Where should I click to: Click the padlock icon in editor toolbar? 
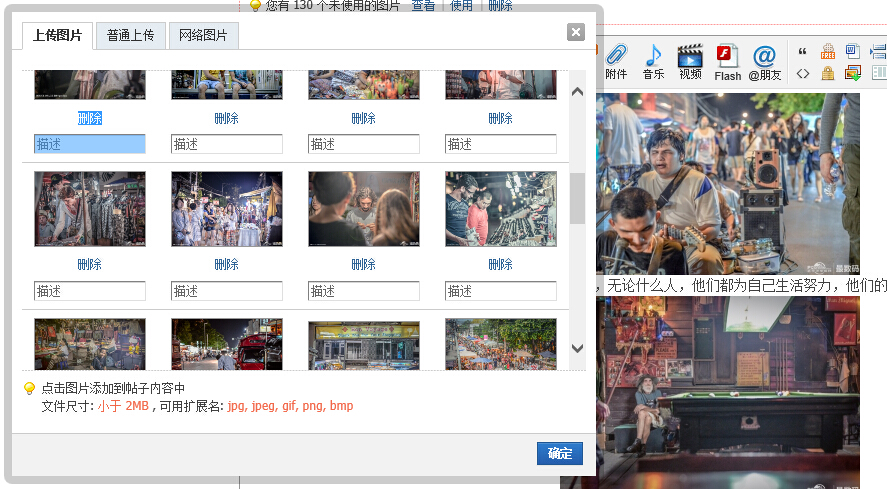coord(828,73)
